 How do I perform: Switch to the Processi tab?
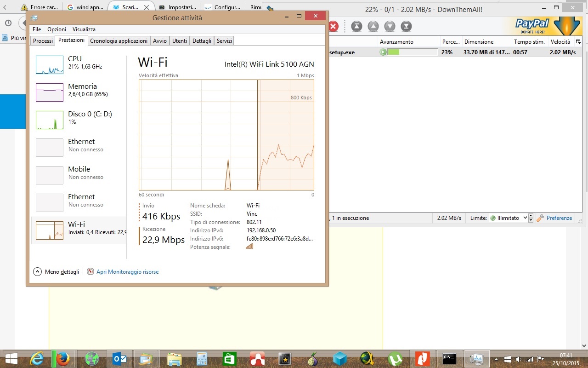coord(42,40)
